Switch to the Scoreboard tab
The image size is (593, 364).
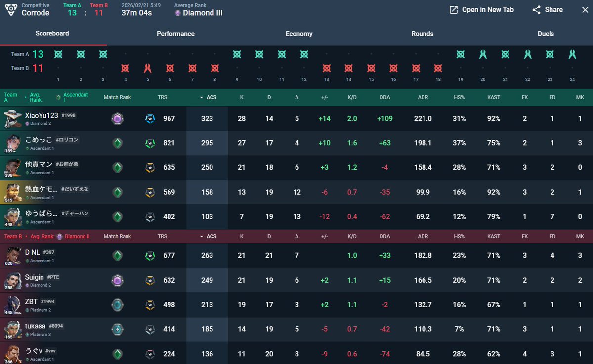click(52, 34)
